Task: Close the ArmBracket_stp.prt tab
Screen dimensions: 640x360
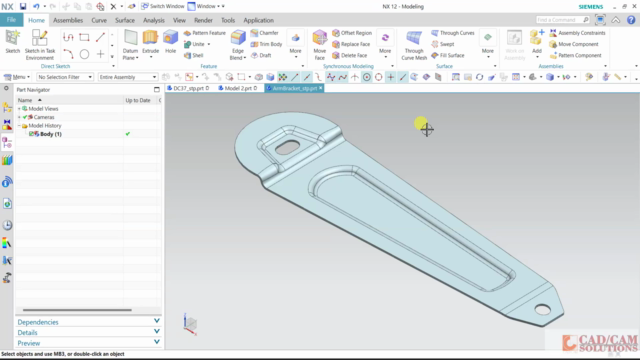Action: (321, 88)
